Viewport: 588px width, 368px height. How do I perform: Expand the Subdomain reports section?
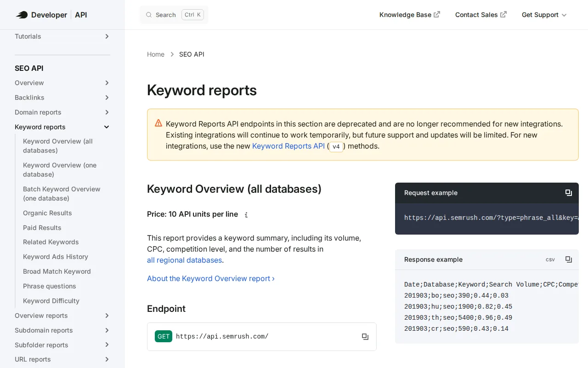(107, 330)
